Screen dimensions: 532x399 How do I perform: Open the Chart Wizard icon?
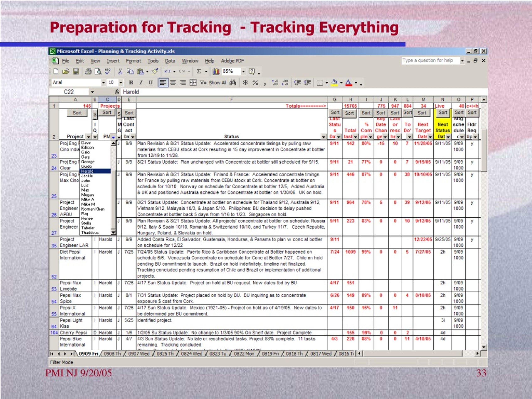tap(216, 71)
